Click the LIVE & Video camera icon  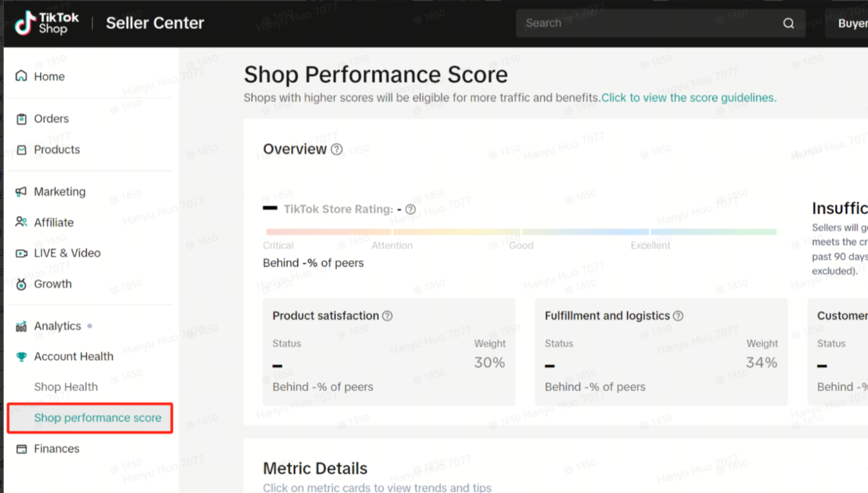[x=21, y=253]
